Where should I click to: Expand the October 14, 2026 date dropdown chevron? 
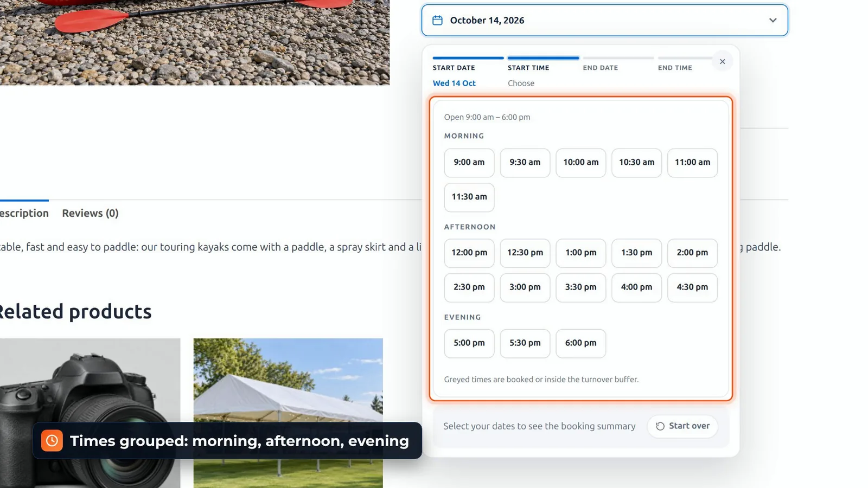773,21
